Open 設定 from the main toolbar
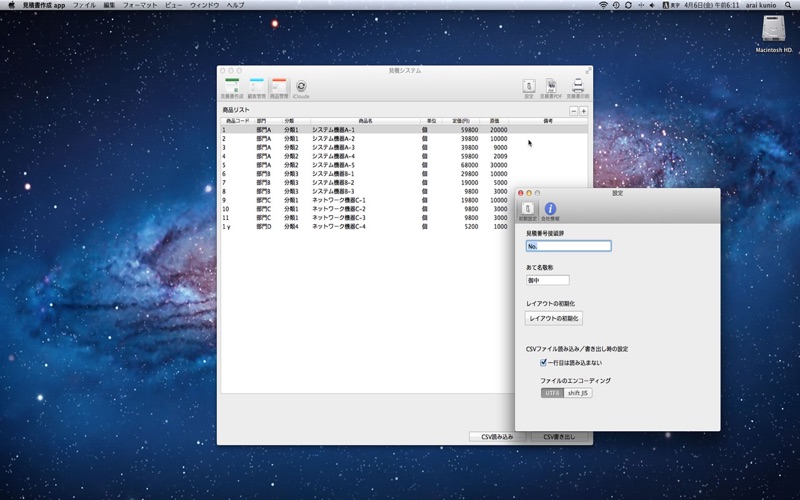 529,88
